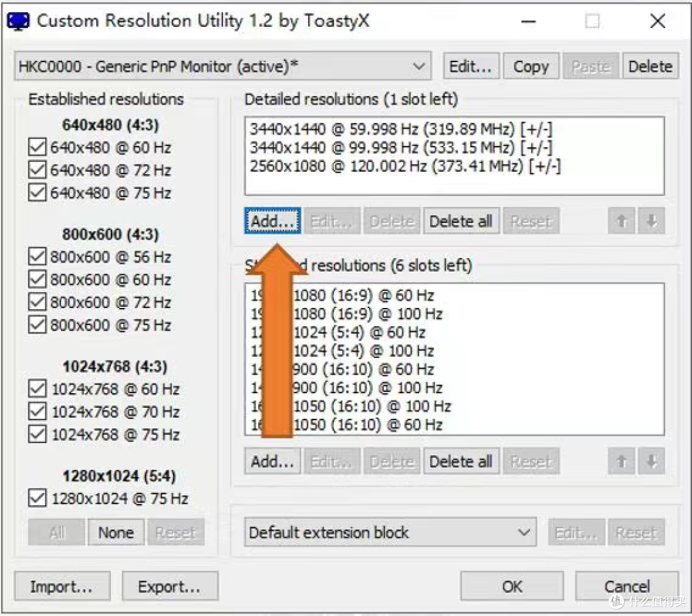Click Delete all in standard resolutions section
The width and height of the screenshot is (692, 616).
coord(461,460)
